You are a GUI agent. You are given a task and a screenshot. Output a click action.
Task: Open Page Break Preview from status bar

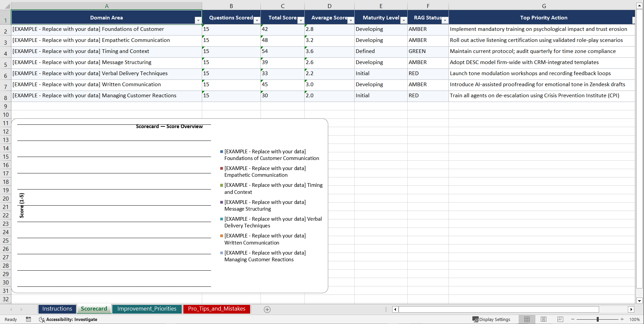560,319
